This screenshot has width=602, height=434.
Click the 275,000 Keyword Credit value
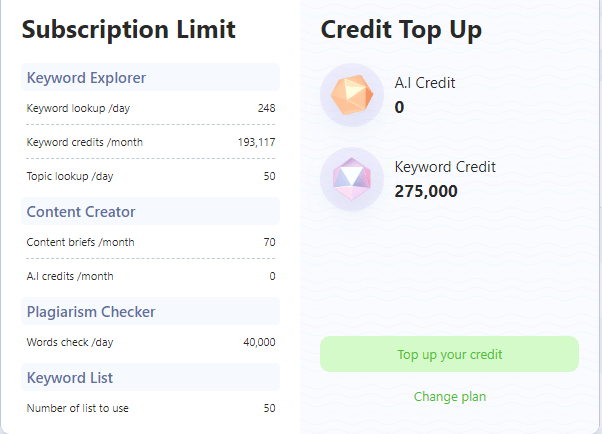point(426,191)
